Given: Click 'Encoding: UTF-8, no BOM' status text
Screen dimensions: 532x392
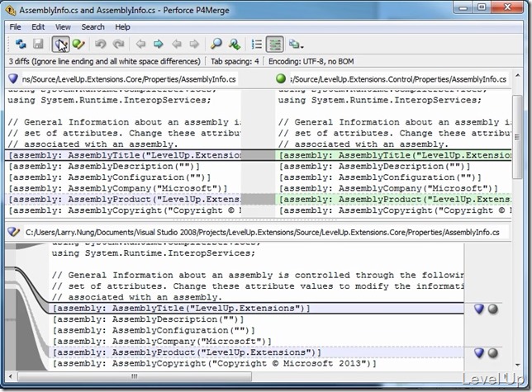Looking at the screenshot, I should (x=311, y=61).
